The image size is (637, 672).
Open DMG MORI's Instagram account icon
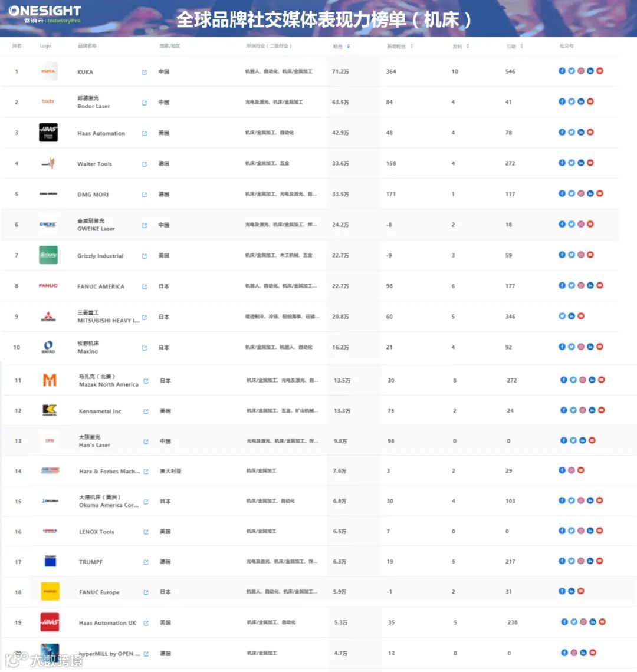pos(581,193)
